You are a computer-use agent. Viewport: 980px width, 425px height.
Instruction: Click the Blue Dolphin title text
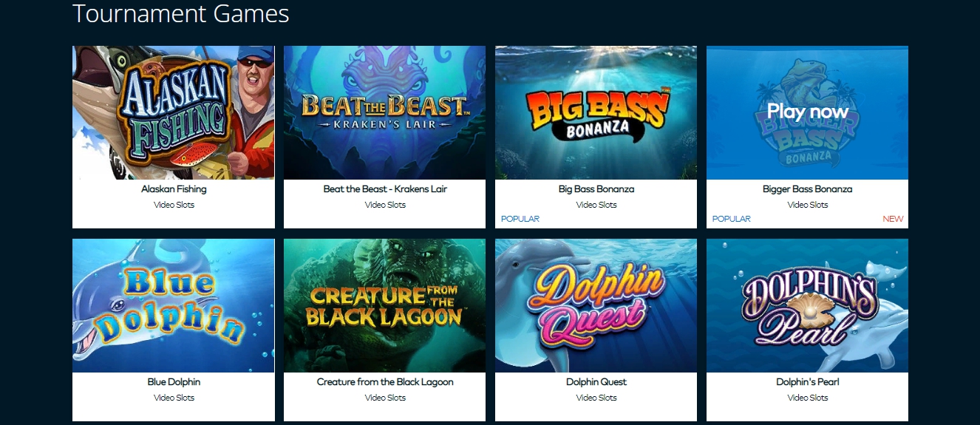tap(174, 382)
